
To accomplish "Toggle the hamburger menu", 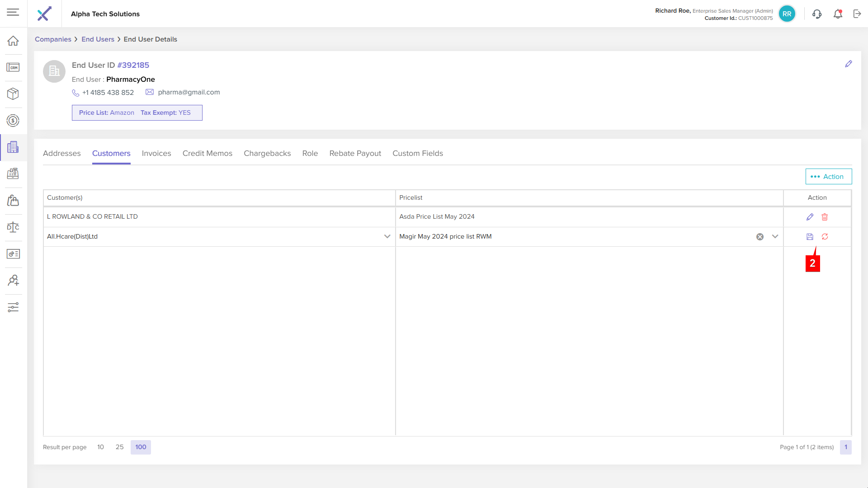I will click(13, 13).
